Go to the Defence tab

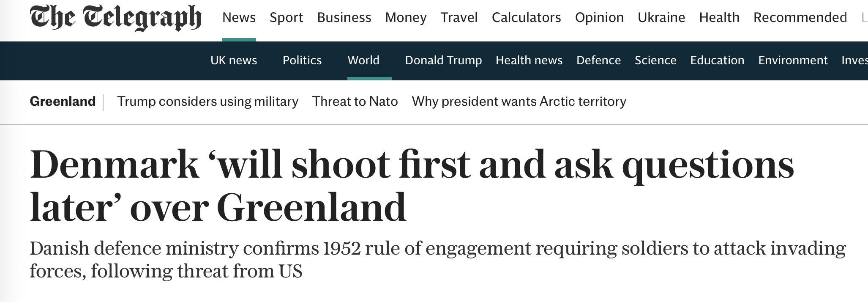[x=598, y=60]
